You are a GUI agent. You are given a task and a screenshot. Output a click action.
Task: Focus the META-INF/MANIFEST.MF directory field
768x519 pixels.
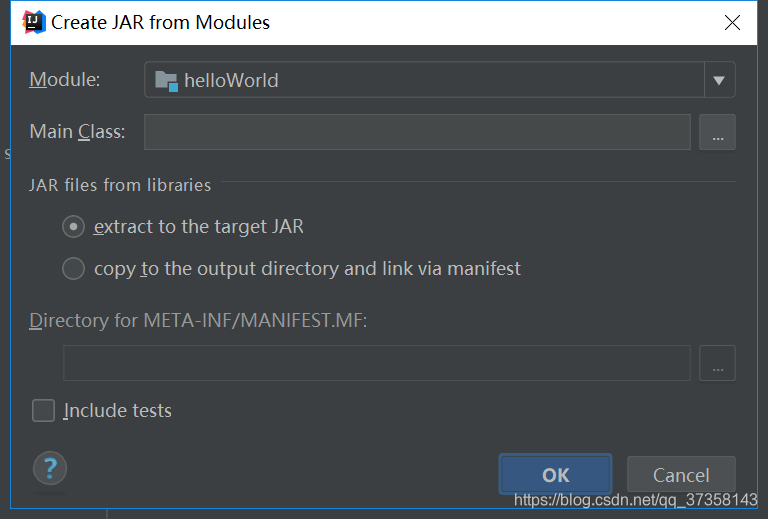coord(377,363)
